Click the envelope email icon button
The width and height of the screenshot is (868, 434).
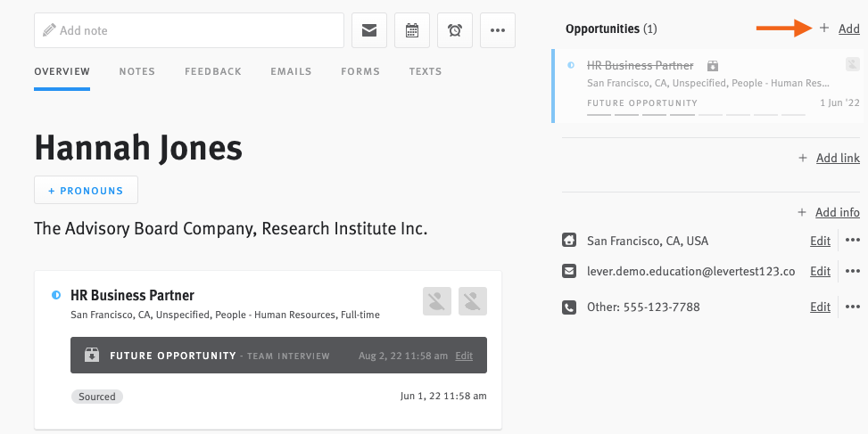(x=369, y=30)
